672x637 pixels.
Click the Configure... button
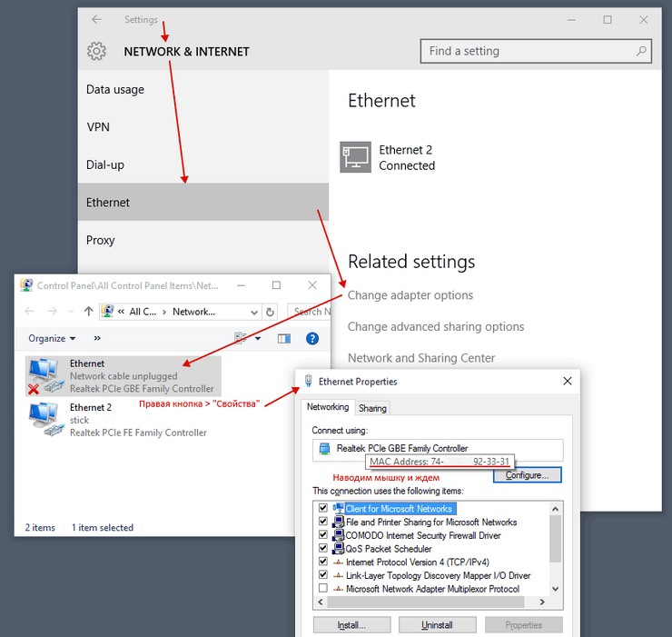coord(527,475)
